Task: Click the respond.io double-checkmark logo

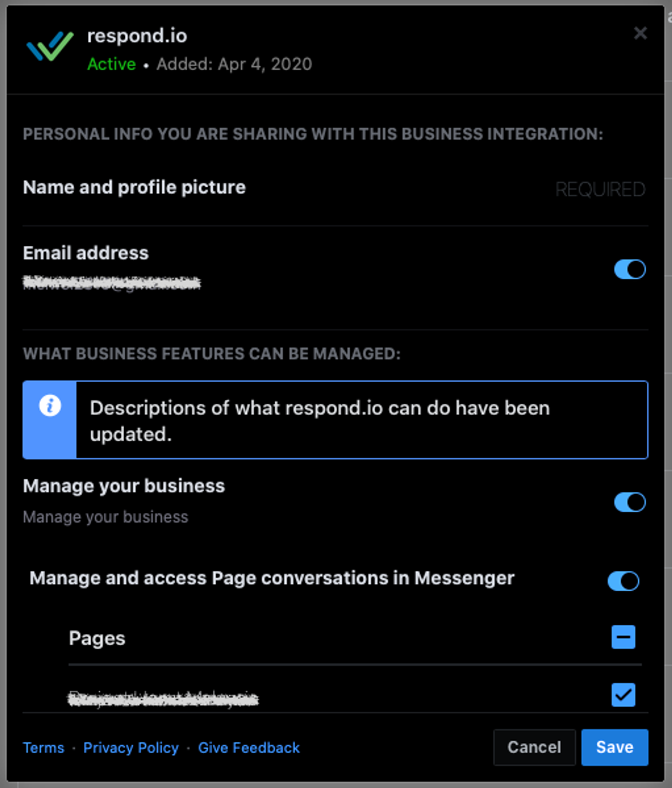Action: (x=50, y=46)
